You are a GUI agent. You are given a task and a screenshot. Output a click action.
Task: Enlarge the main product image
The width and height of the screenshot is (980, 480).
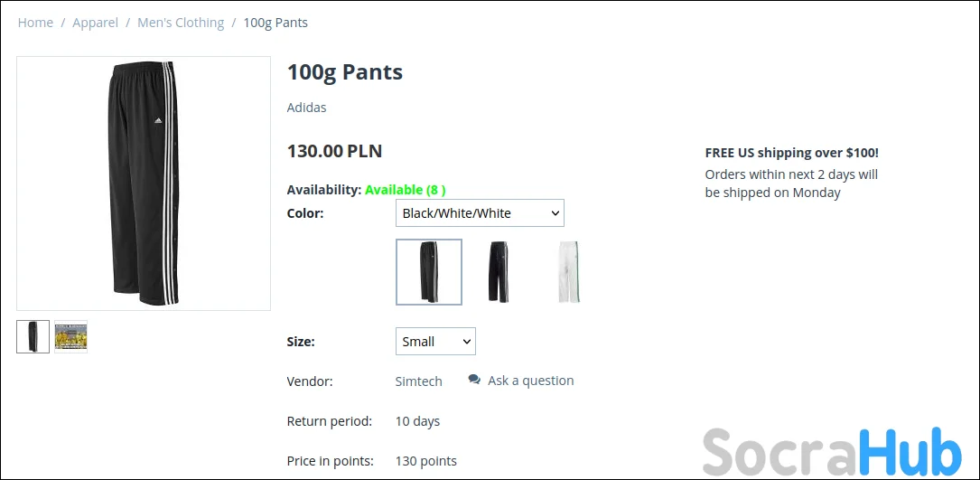(144, 184)
